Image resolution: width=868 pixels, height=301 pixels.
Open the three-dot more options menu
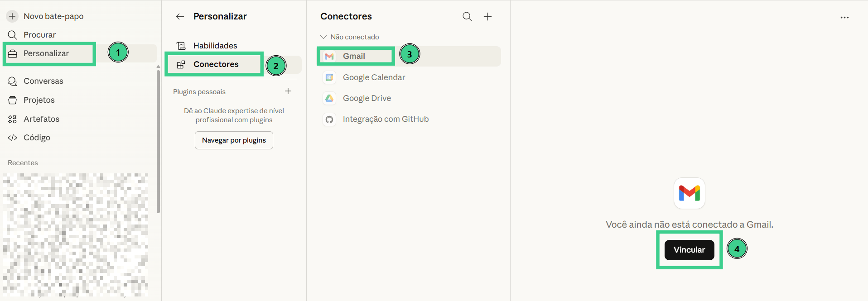[844, 17]
